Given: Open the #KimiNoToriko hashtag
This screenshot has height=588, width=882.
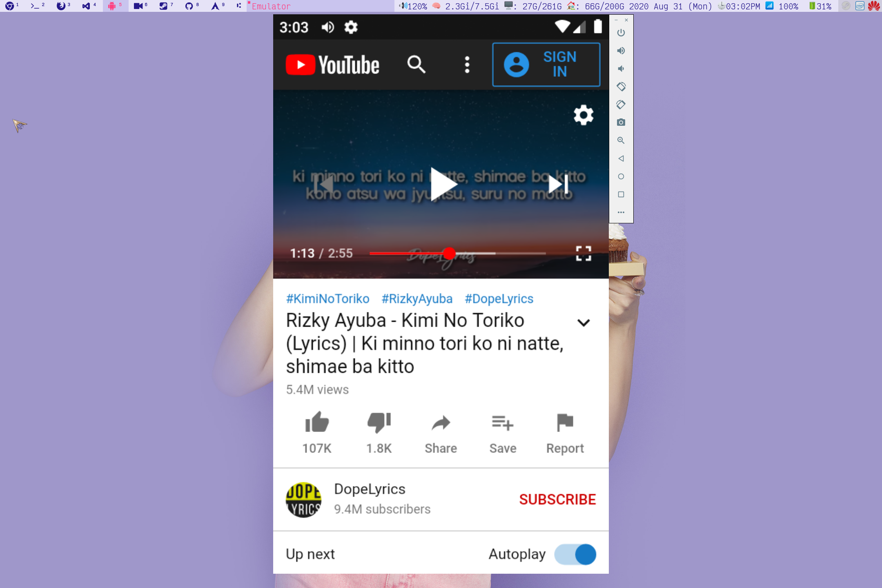Looking at the screenshot, I should (327, 298).
